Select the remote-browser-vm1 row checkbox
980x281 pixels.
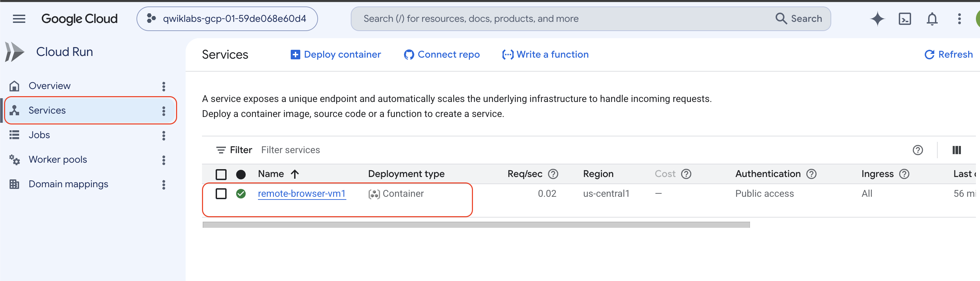pos(221,194)
